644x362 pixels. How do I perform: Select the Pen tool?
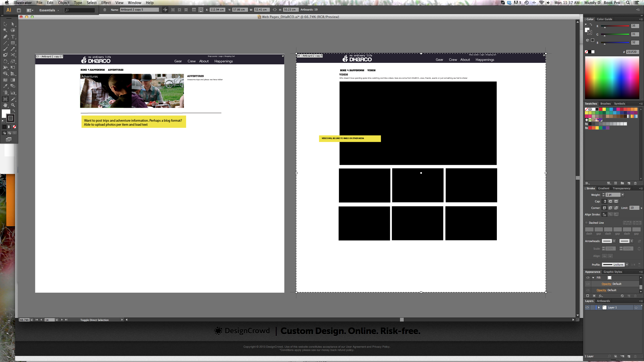5,37
